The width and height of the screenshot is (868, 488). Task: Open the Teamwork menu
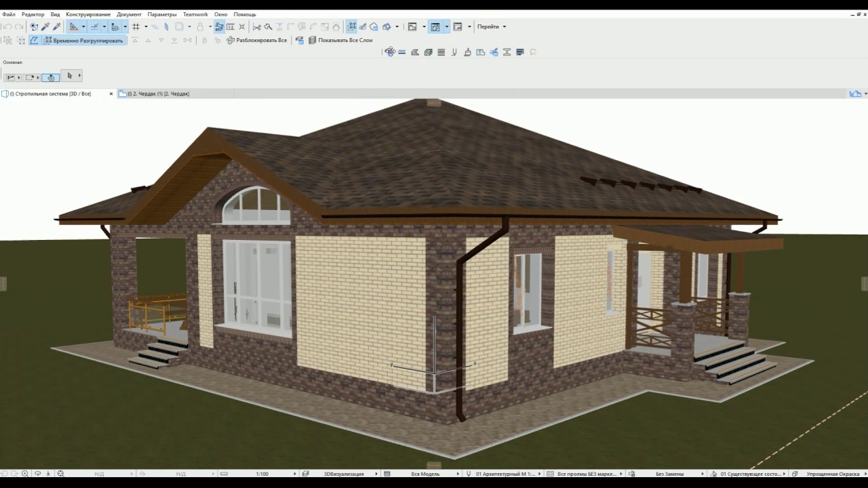pos(195,14)
